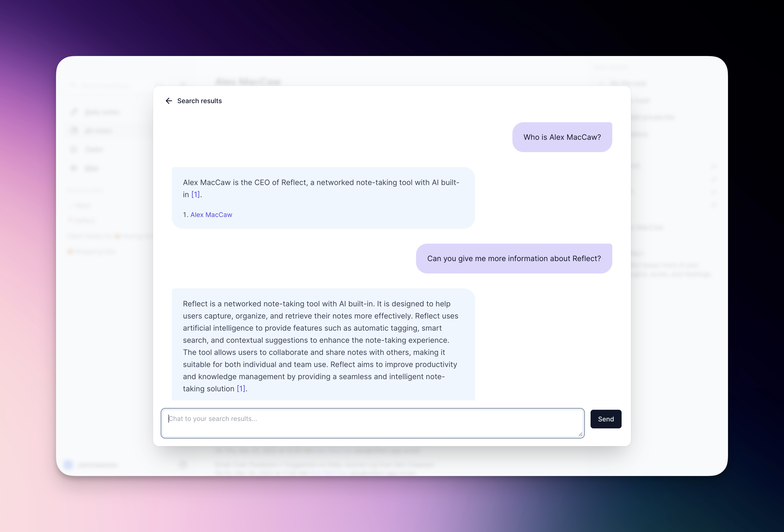Select the 'Who is Alex MacCaw?' message
This screenshot has height=532, width=784.
[562, 137]
